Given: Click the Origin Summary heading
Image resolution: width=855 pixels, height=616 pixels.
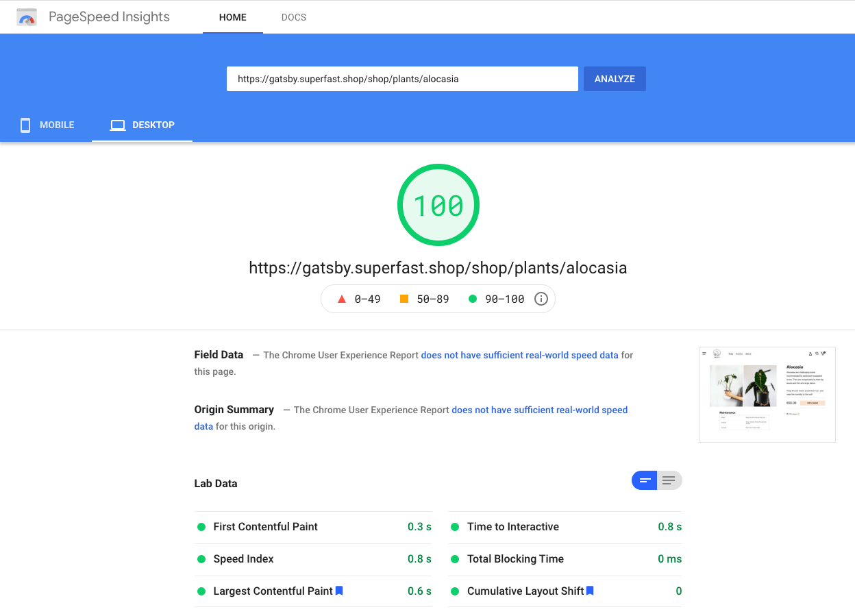Looking at the screenshot, I should pos(234,410).
